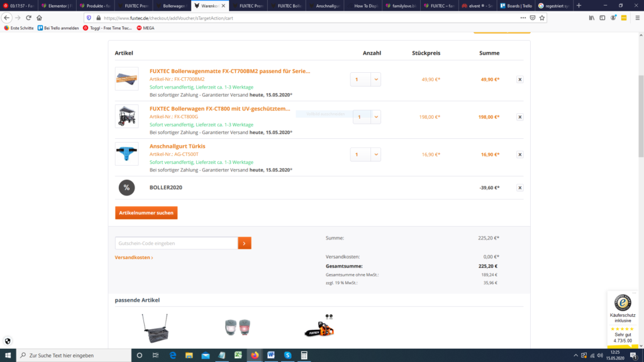Open FUXTEC Bollerwagen FX-CT800 product link
Image resolution: width=644 pixels, height=362 pixels.
point(219,109)
